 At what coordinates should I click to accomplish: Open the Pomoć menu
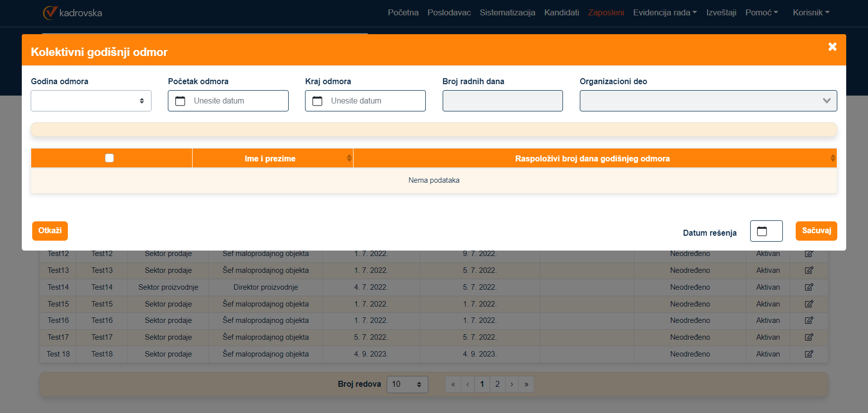[761, 13]
